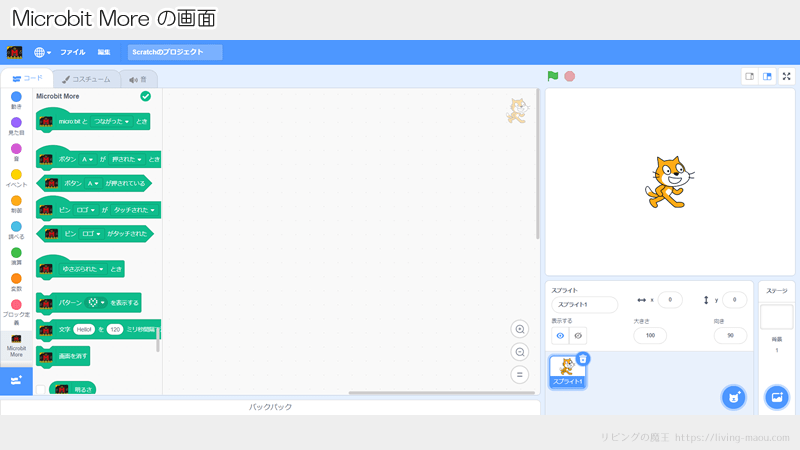Screen dimensions: 800x450
Task: Tick the 明るさ reporter checkbox
Action: tap(41, 389)
